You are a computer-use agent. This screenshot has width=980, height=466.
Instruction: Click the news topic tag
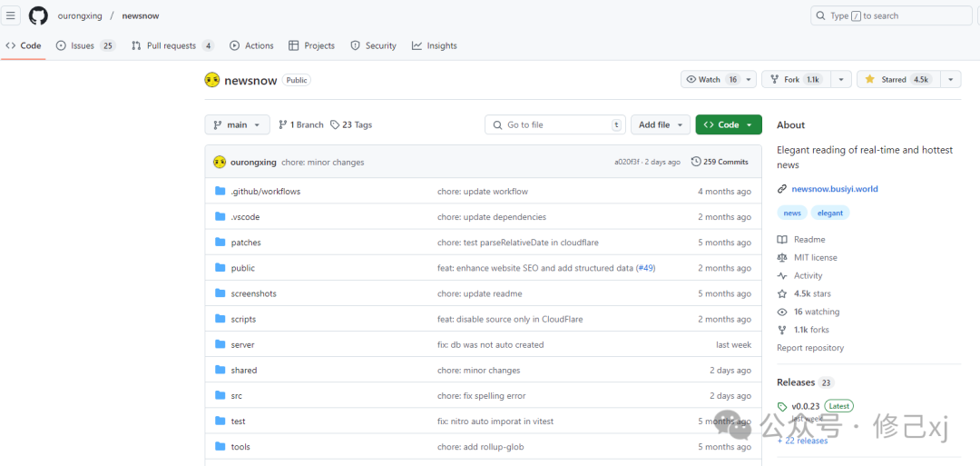pos(792,213)
